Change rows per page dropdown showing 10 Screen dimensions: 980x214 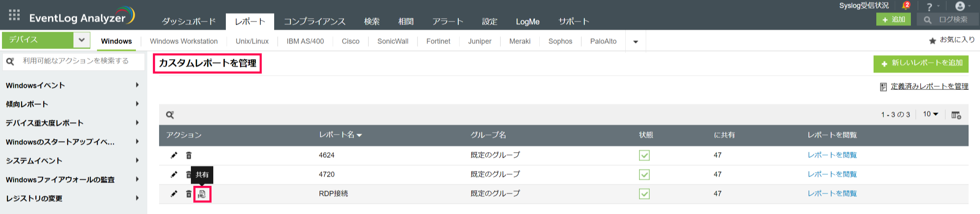tap(930, 114)
